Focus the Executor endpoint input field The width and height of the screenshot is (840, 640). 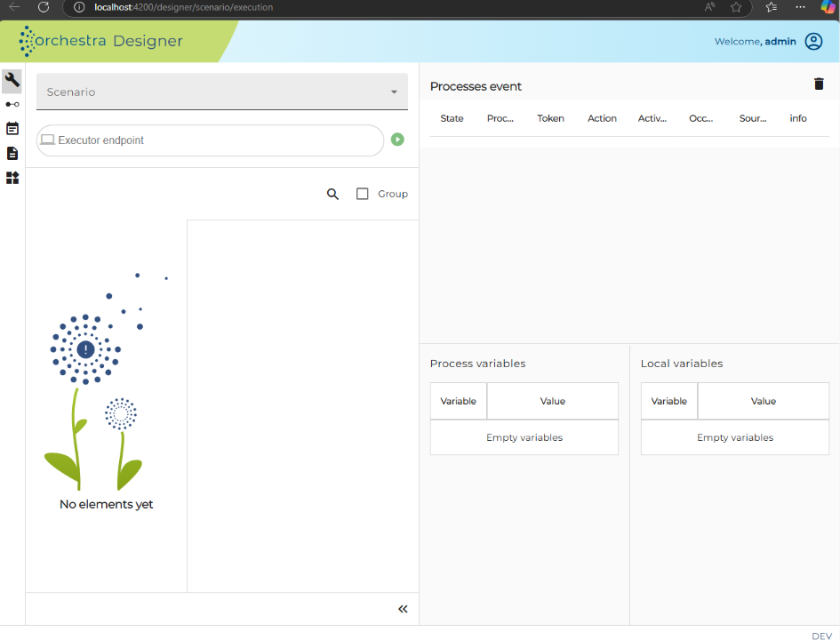click(x=210, y=140)
